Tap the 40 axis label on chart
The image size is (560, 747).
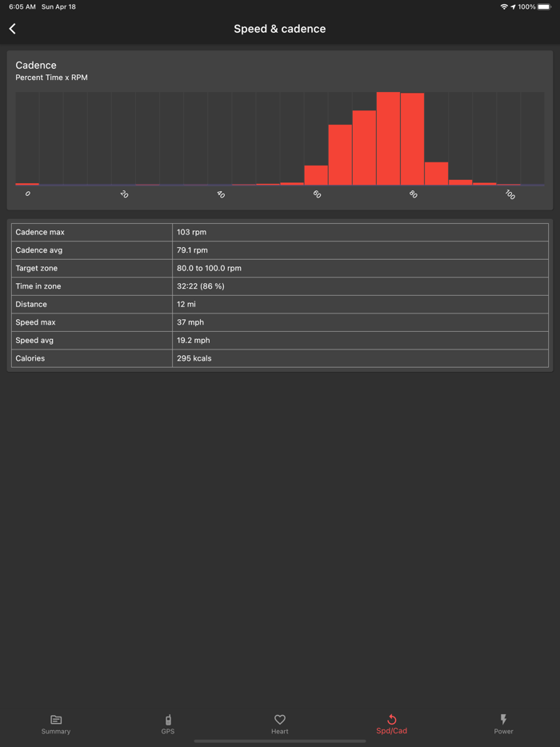[x=221, y=194]
